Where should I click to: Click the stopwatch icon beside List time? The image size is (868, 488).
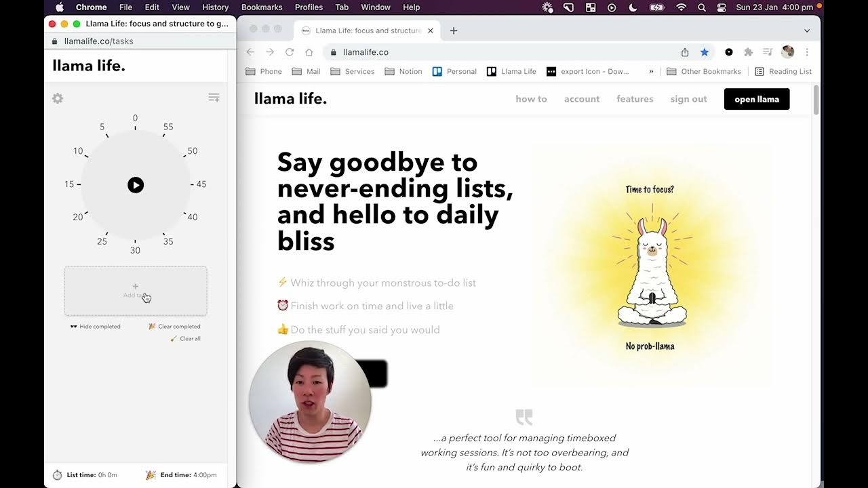58,475
